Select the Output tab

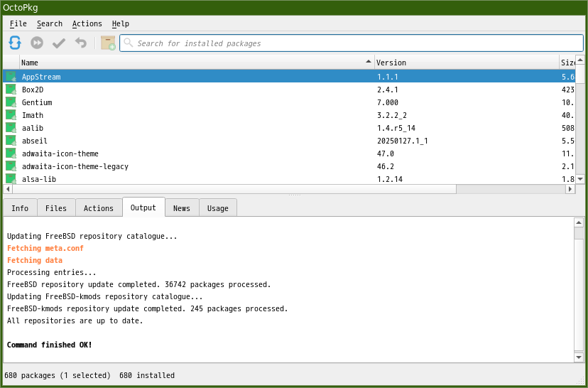[143, 208]
